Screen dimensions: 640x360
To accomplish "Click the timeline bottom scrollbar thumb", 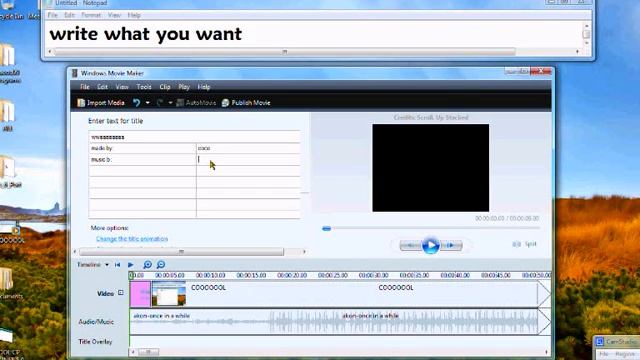I will (x=149, y=352).
